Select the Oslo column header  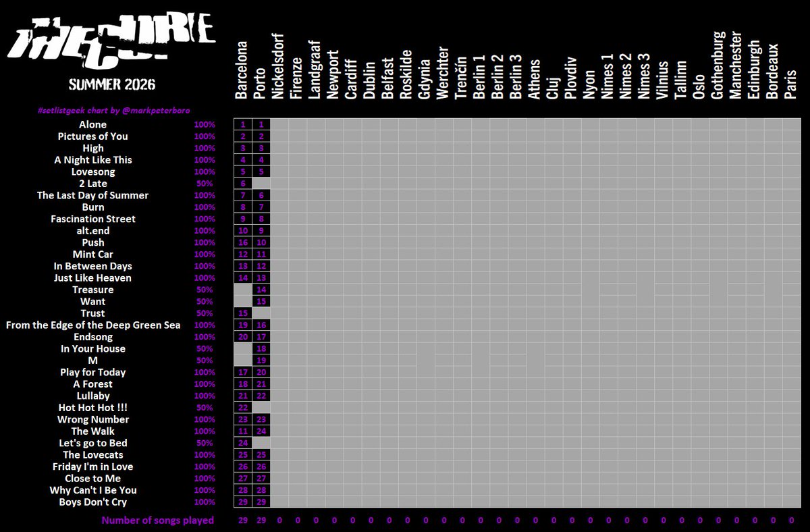click(699, 86)
